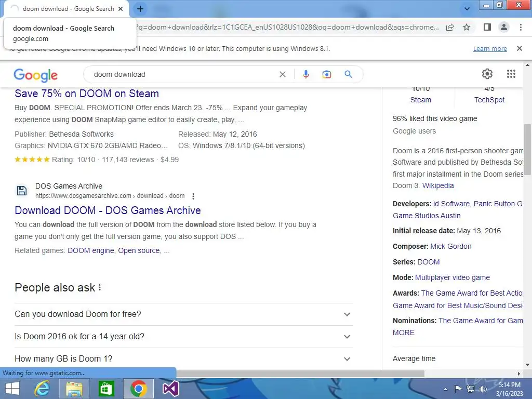Start voice search with the microphone icon

(305, 74)
